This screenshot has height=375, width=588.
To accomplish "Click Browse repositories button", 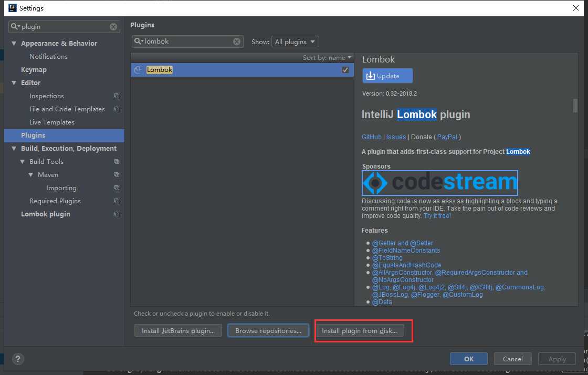I will [268, 331].
